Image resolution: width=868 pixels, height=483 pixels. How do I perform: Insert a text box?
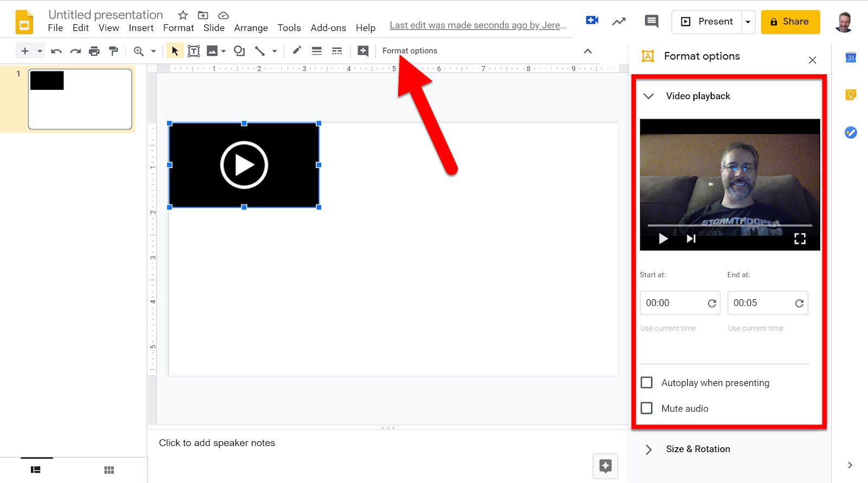[194, 51]
